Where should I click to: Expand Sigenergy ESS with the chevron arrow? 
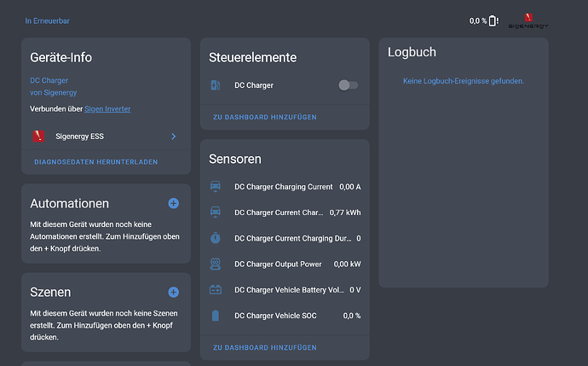click(x=173, y=137)
